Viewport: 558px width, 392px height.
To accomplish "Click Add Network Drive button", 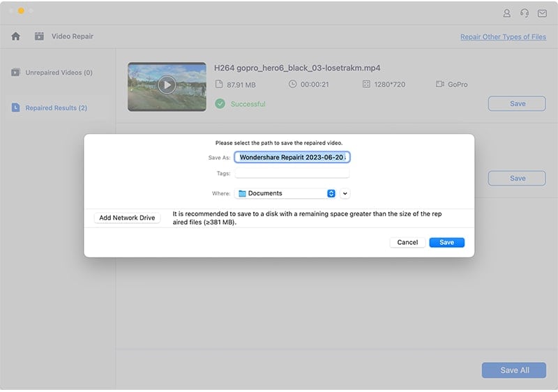I will [x=127, y=218].
